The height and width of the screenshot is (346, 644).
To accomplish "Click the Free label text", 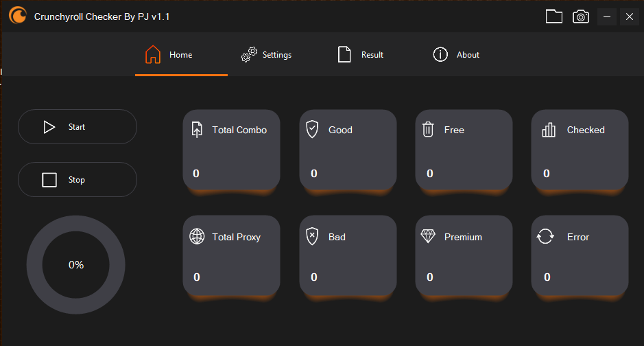I will (454, 130).
